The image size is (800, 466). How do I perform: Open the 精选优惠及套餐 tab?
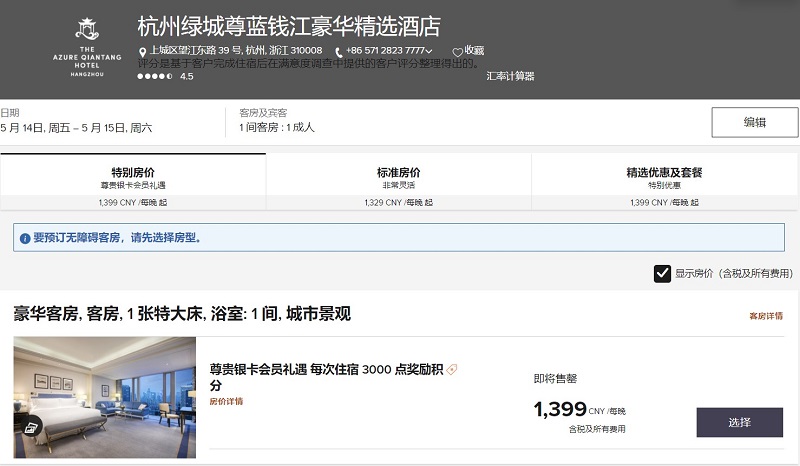pos(664,182)
